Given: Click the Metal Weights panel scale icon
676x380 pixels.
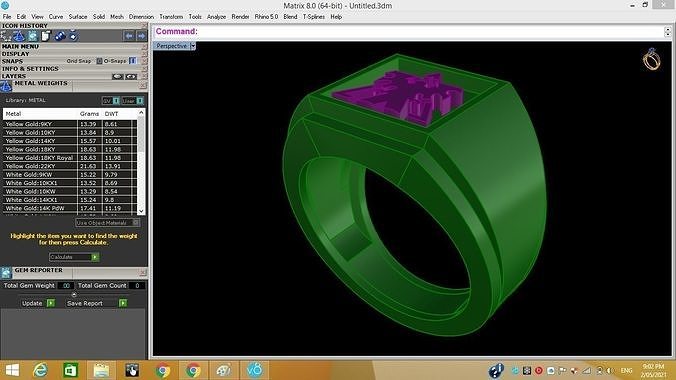Looking at the screenshot, I should coord(6,86).
